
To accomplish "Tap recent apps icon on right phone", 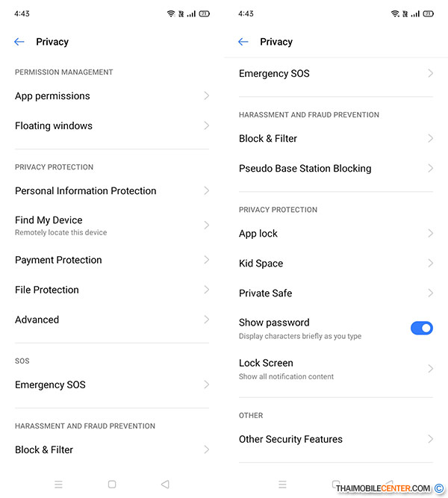I will (x=282, y=485).
